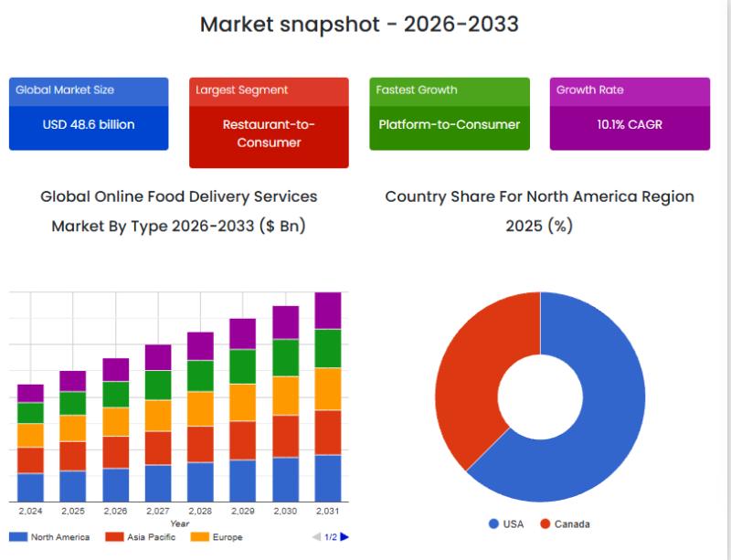Click the Growth Rate purple card
The image size is (731, 560).
tap(630, 114)
